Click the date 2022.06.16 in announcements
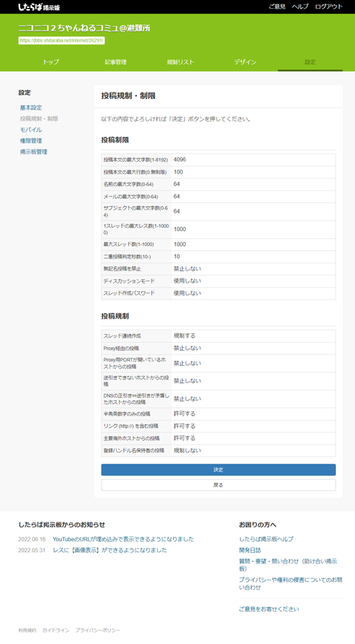Viewport: 355px width, 644px height. click(31, 539)
